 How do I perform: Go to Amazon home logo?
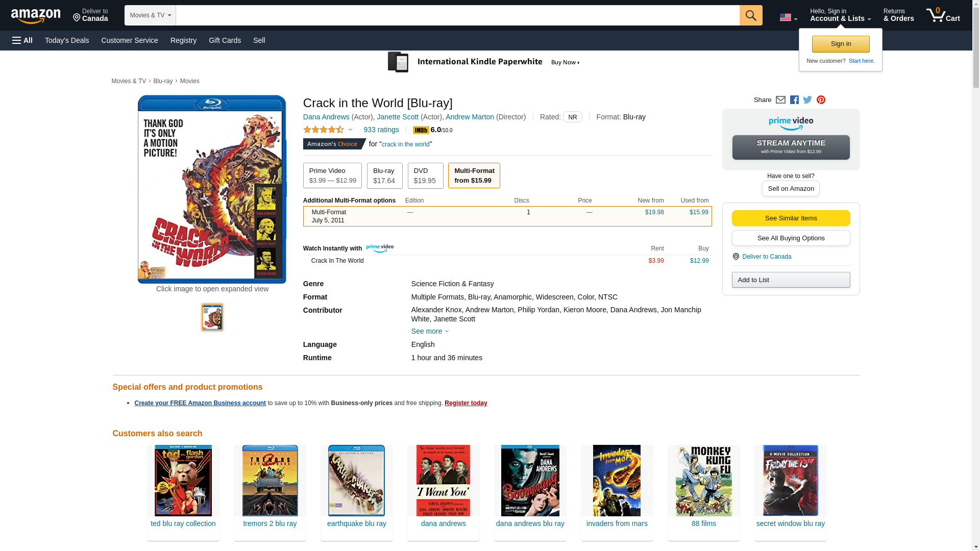(36, 16)
